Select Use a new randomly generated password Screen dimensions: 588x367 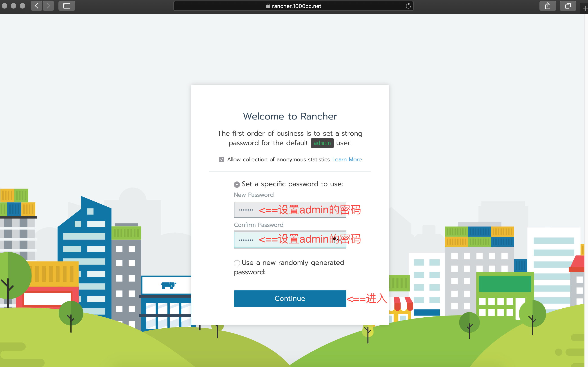coord(237,263)
